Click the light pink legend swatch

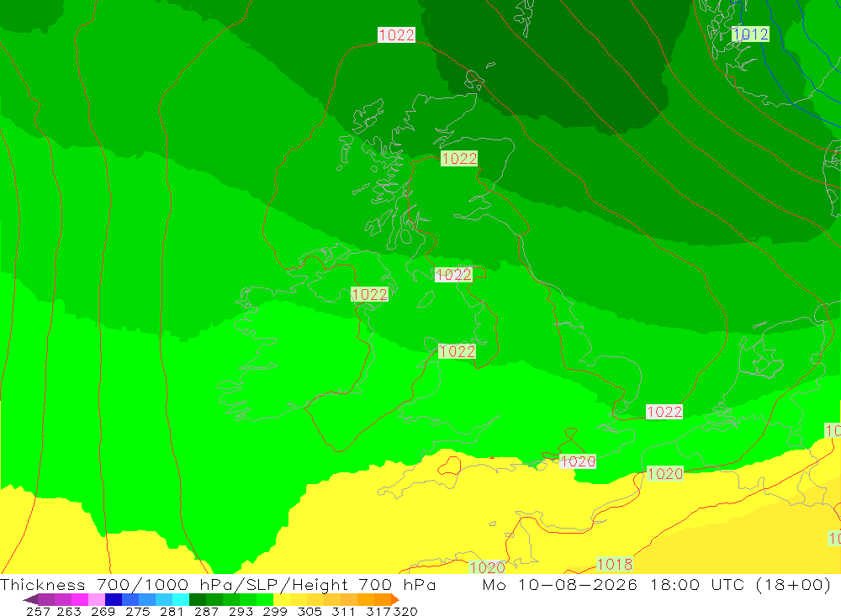[x=97, y=599]
